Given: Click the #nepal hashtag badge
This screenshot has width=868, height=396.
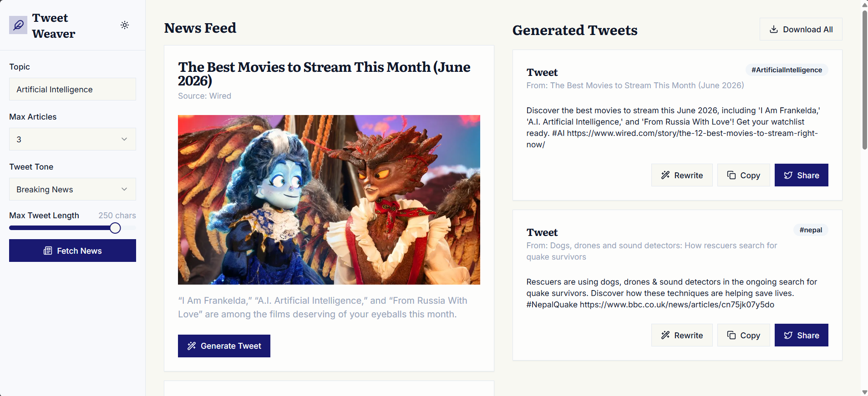Looking at the screenshot, I should 811,230.
